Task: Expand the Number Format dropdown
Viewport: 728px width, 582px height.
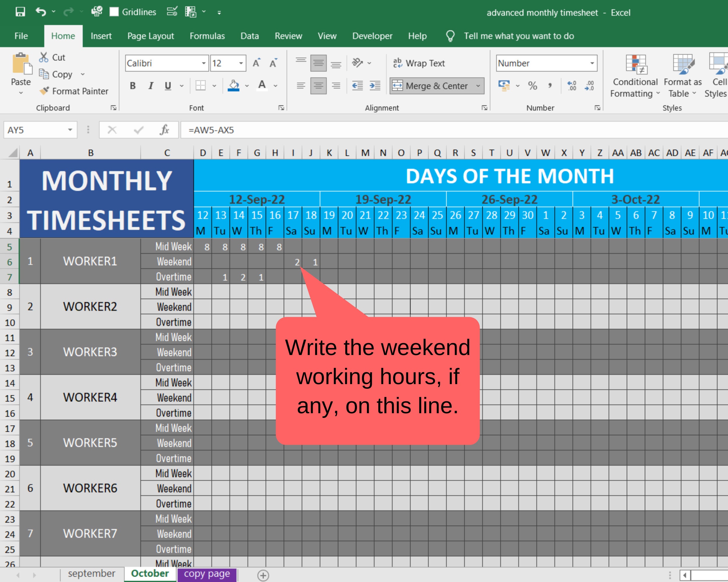Action: [593, 63]
